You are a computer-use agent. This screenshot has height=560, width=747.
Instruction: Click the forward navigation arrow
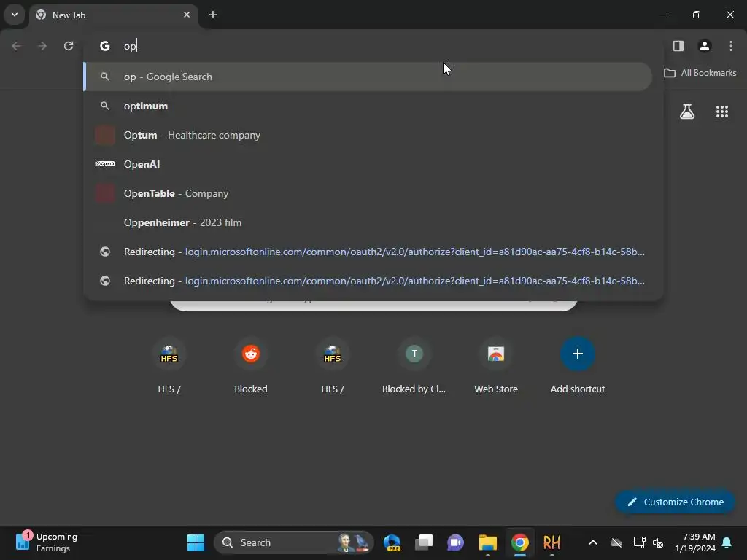click(x=42, y=46)
